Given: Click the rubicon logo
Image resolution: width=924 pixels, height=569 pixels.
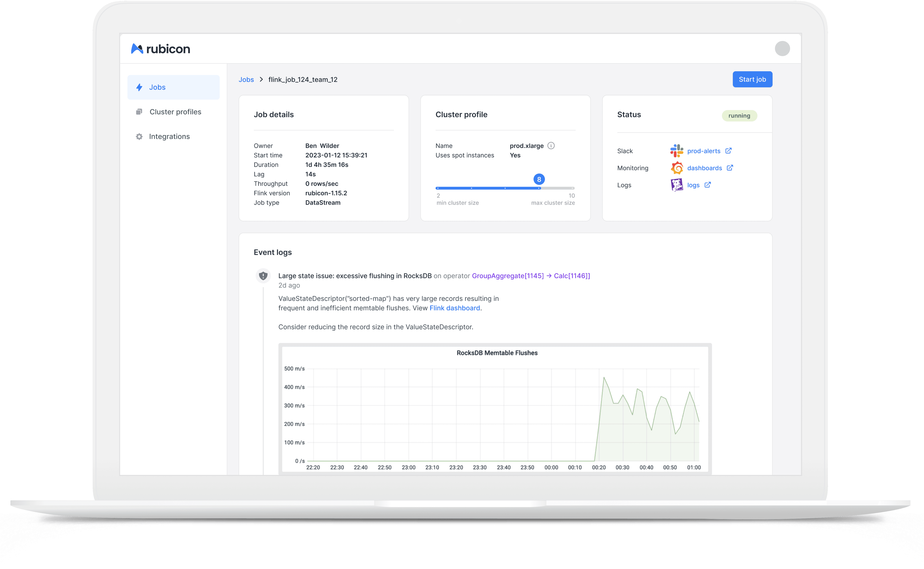Looking at the screenshot, I should pyautogui.click(x=161, y=49).
